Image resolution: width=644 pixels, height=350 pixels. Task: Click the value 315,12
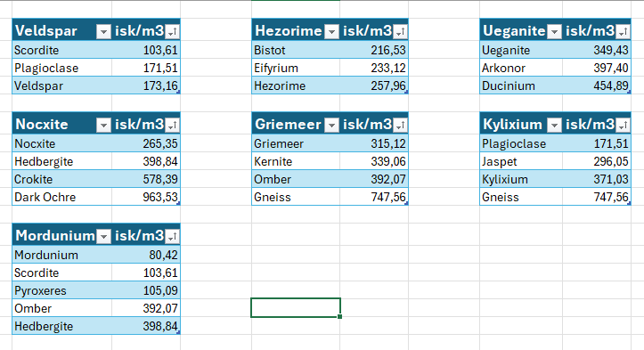pos(374,143)
